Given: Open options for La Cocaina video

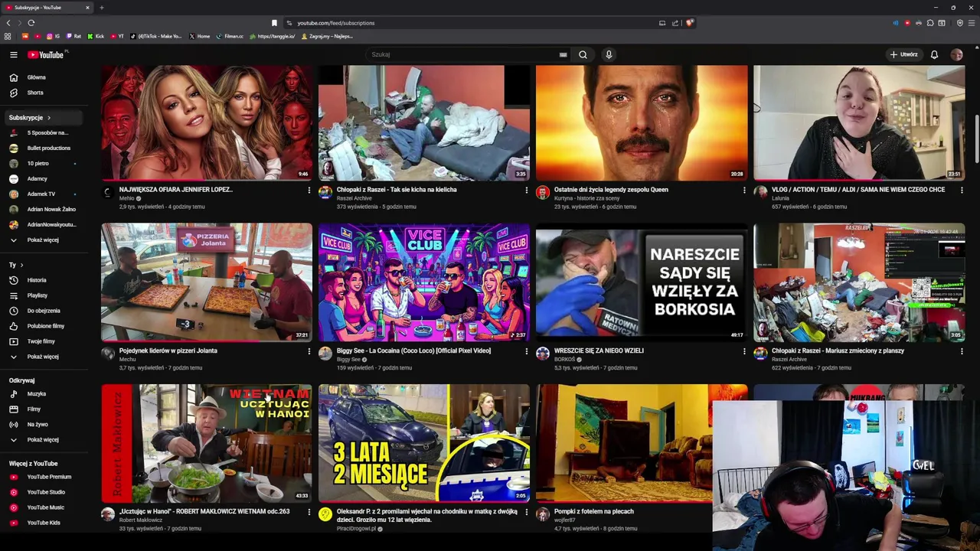Looking at the screenshot, I should pyautogui.click(x=526, y=351).
